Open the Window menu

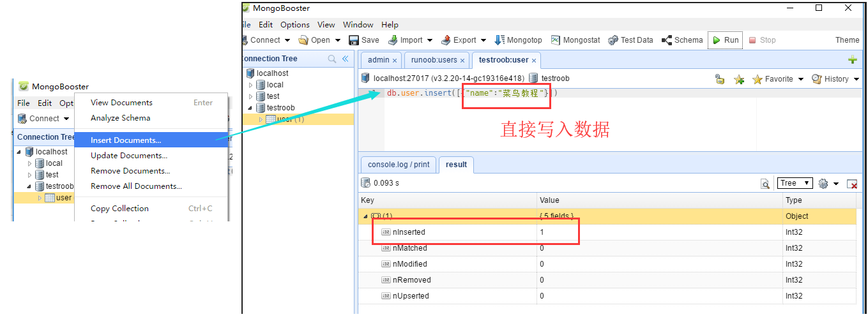click(x=358, y=24)
